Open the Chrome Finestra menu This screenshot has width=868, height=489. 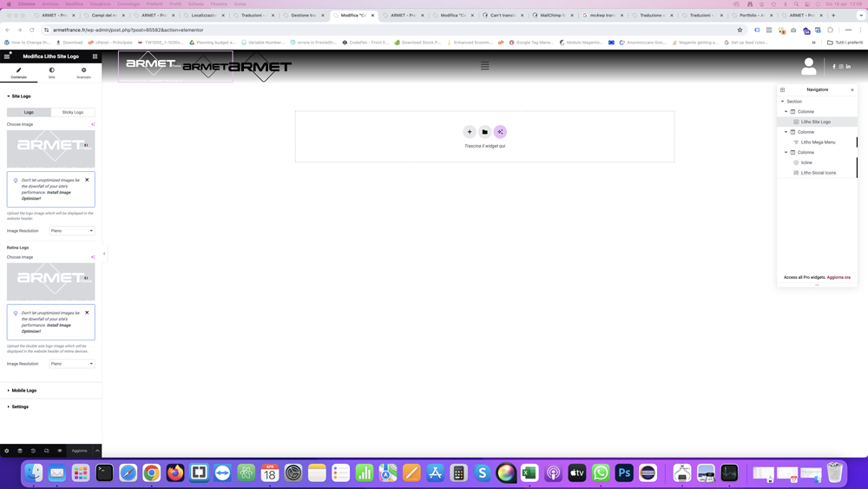219,3
